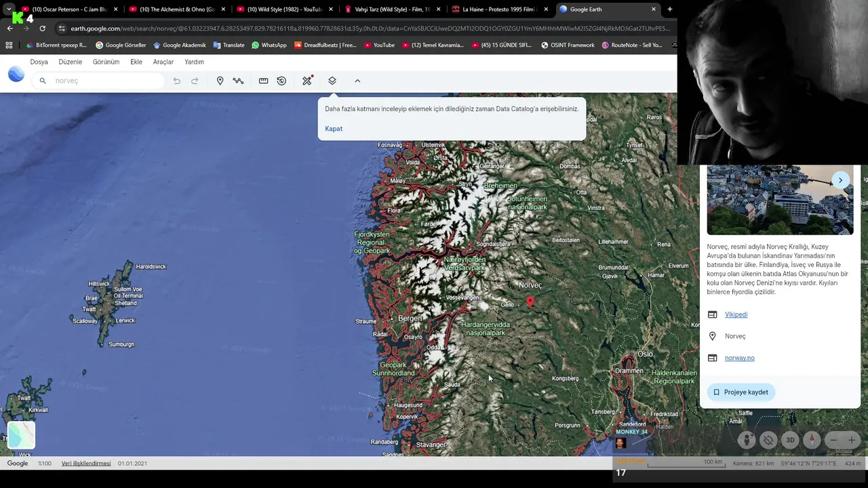Click location marker icon beside Norveç
The image size is (868, 488).
712,336
